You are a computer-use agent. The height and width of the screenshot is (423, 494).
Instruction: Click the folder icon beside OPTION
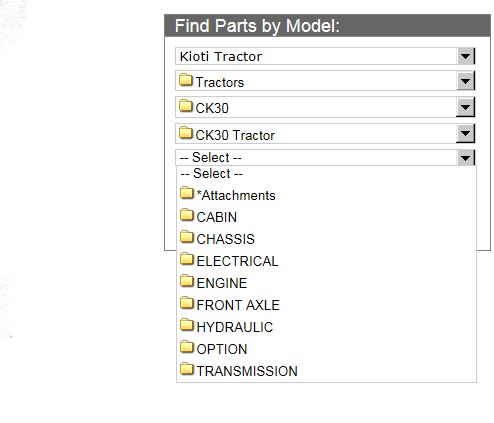187,347
